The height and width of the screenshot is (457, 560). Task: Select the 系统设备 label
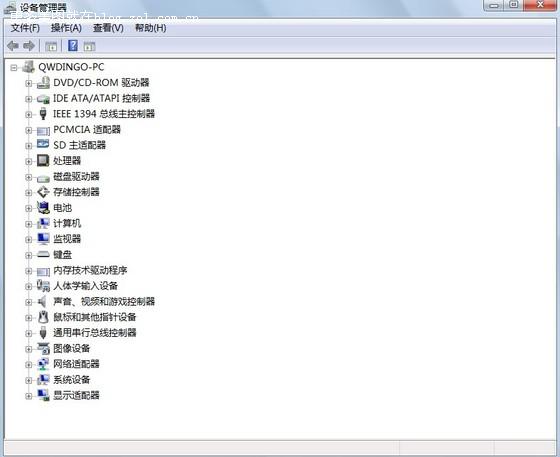71,380
